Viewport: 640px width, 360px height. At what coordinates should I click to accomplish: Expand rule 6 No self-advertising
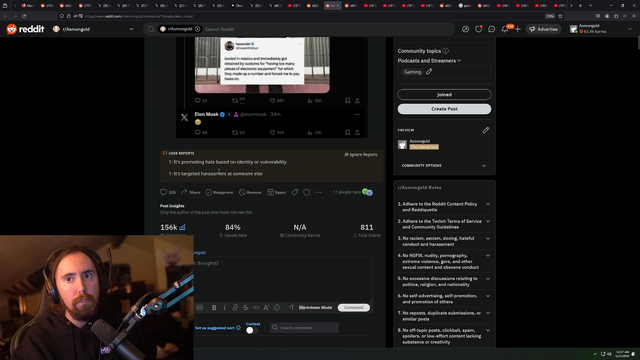coord(488,296)
